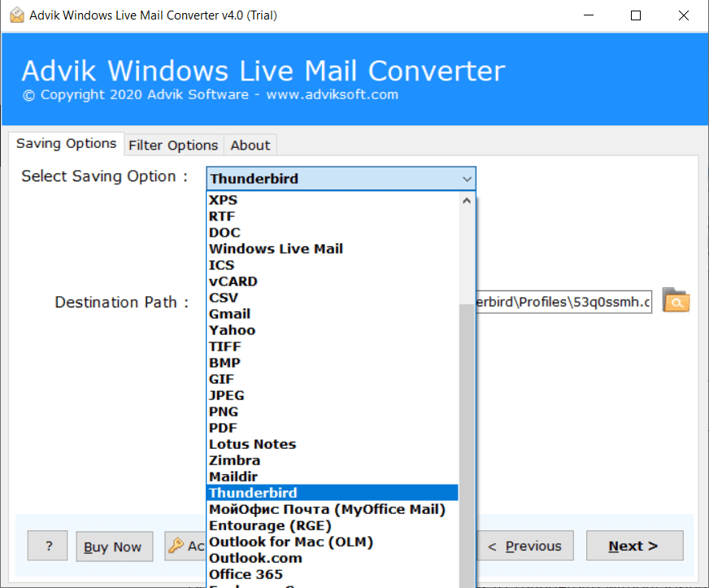
Task: Click the Advik envelope icon in title bar
Action: pos(16,15)
